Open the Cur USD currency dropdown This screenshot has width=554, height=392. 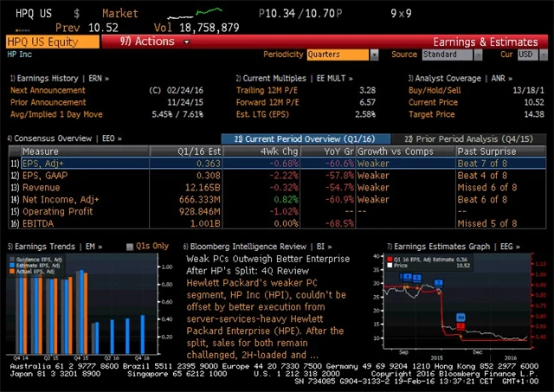click(526, 54)
